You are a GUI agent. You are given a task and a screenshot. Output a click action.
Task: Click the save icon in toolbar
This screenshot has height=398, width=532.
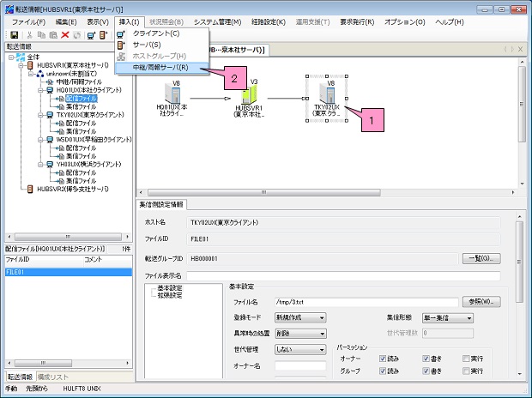point(15,34)
